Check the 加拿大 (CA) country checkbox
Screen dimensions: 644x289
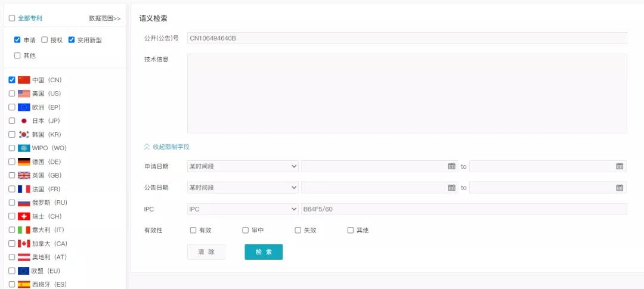coord(12,244)
